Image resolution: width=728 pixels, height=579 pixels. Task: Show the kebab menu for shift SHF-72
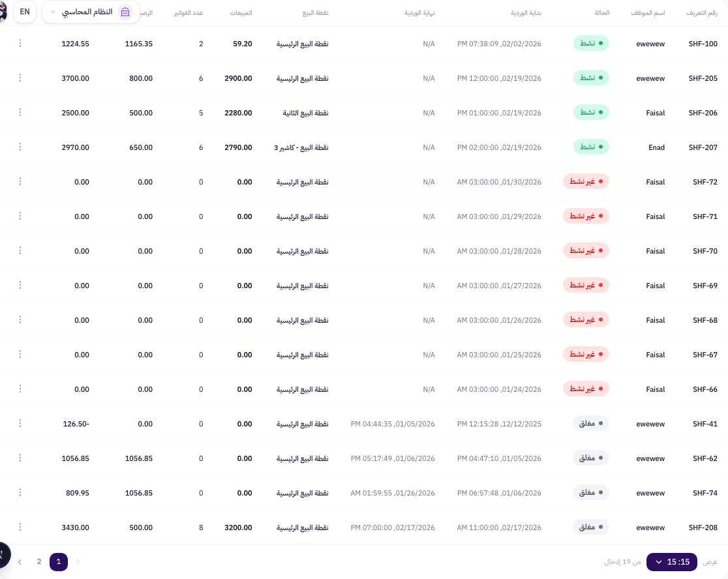pyautogui.click(x=20, y=181)
